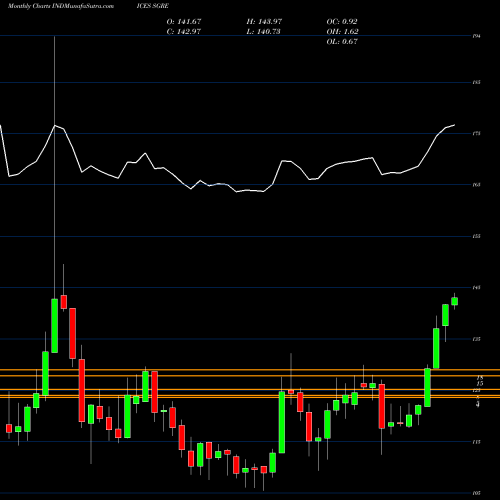Click the right end of the white line
This screenshot has width=500, height=500.
454,125
